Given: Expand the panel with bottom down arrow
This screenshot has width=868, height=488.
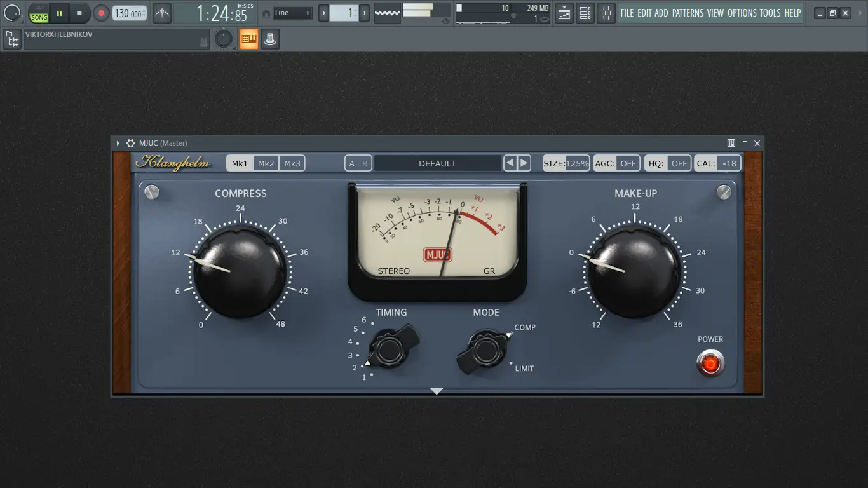Looking at the screenshot, I should [x=437, y=391].
